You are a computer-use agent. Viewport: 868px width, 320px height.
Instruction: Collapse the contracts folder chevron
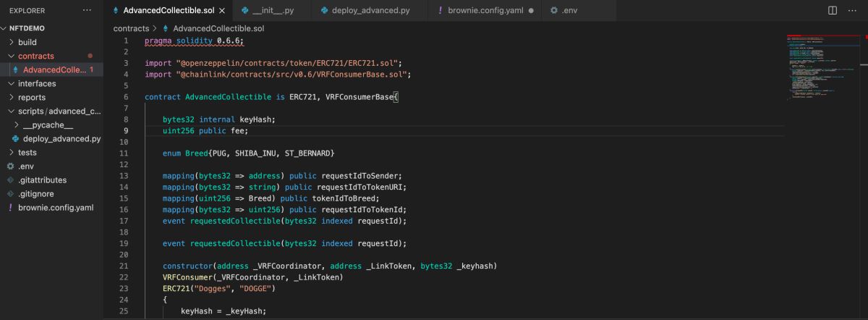click(12, 56)
